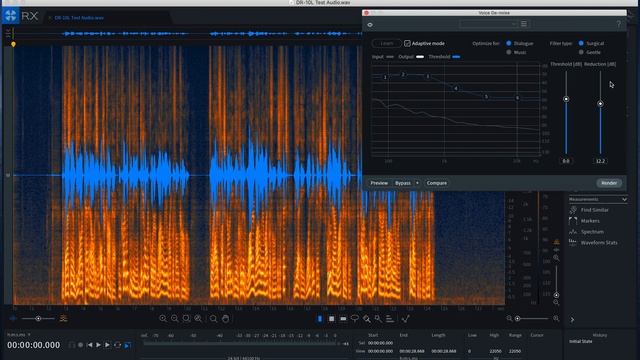Click threshold curve node 1
This screenshot has height=360, width=640.
[385, 77]
